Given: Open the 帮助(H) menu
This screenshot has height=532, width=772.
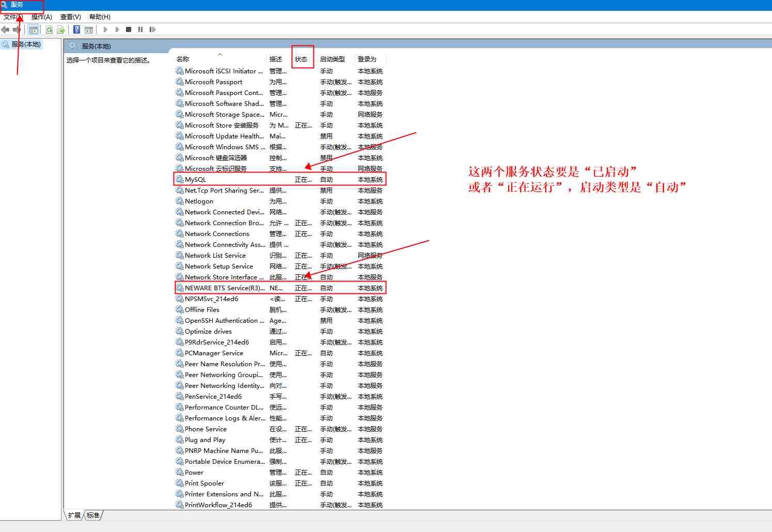Looking at the screenshot, I should coord(100,17).
